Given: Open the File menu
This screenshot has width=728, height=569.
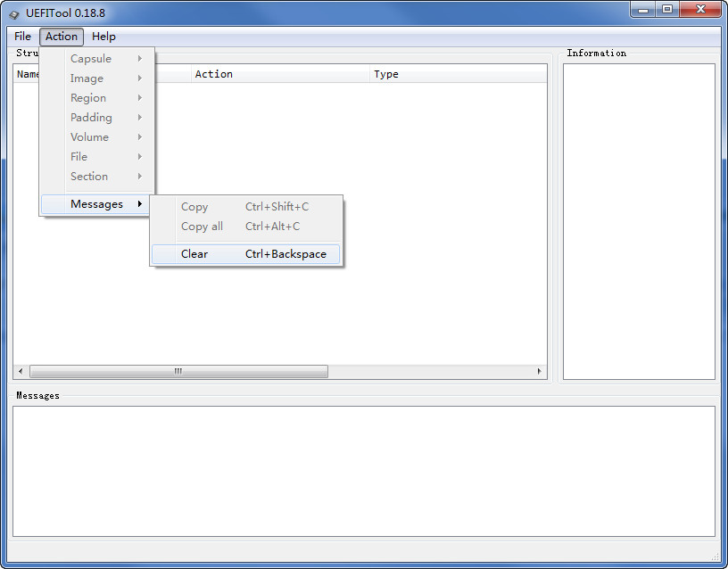Looking at the screenshot, I should tap(22, 37).
